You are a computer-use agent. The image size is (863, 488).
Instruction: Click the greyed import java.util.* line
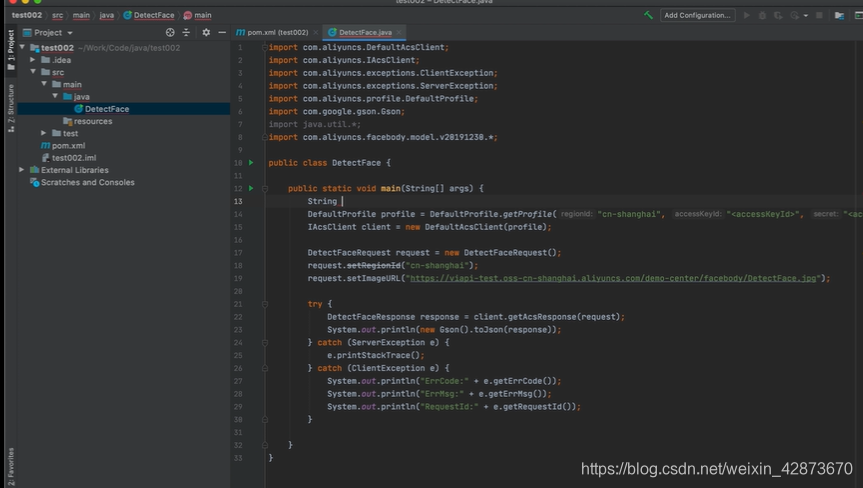pos(314,124)
